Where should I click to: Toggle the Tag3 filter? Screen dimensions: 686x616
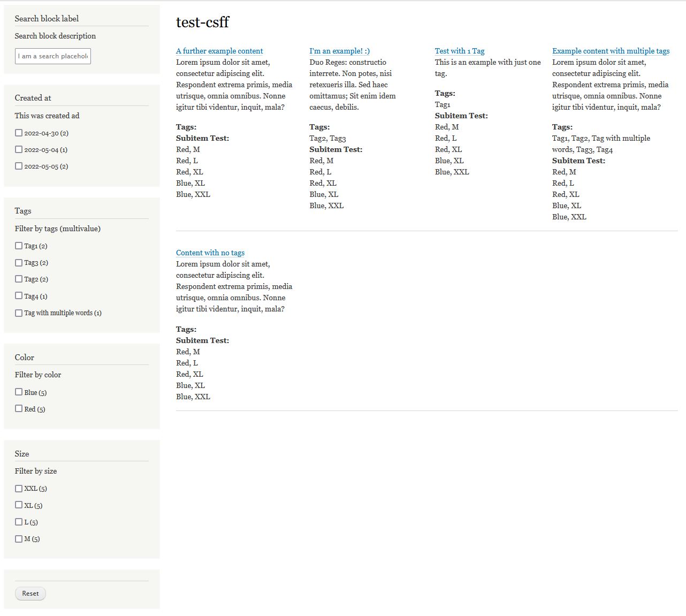pyautogui.click(x=19, y=262)
